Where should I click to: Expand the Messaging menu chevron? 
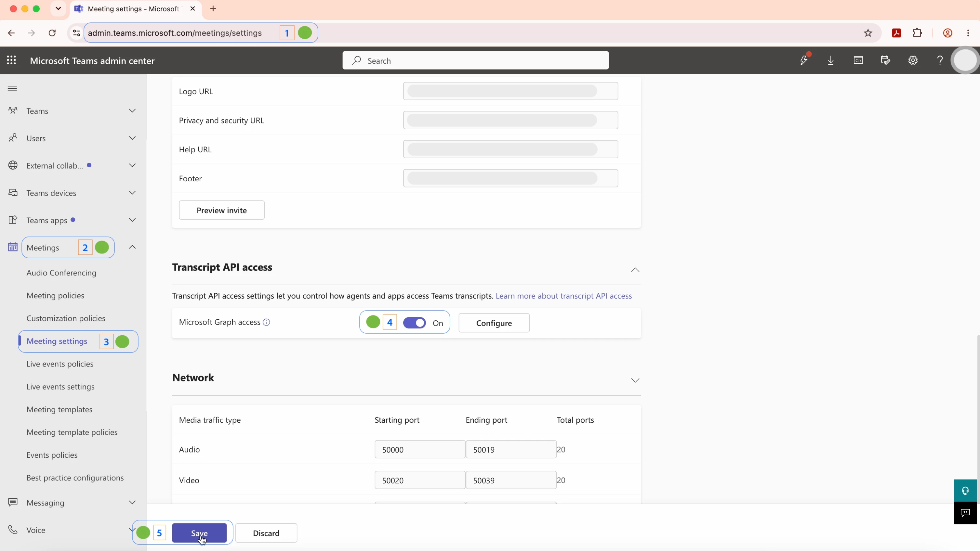coord(132,502)
